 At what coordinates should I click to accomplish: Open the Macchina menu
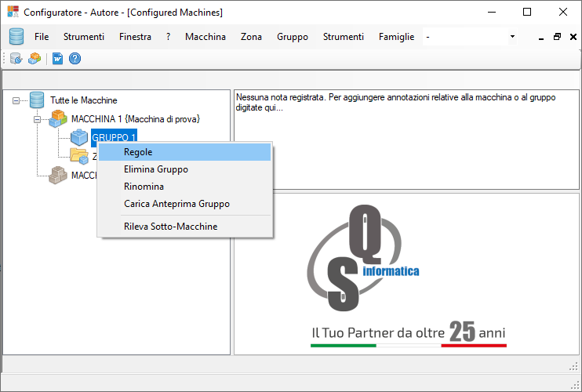click(206, 37)
